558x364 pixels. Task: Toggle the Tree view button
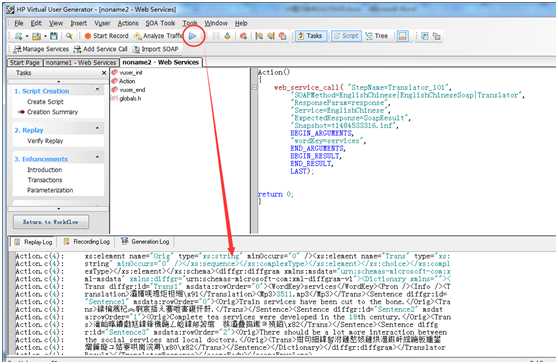coord(377,36)
